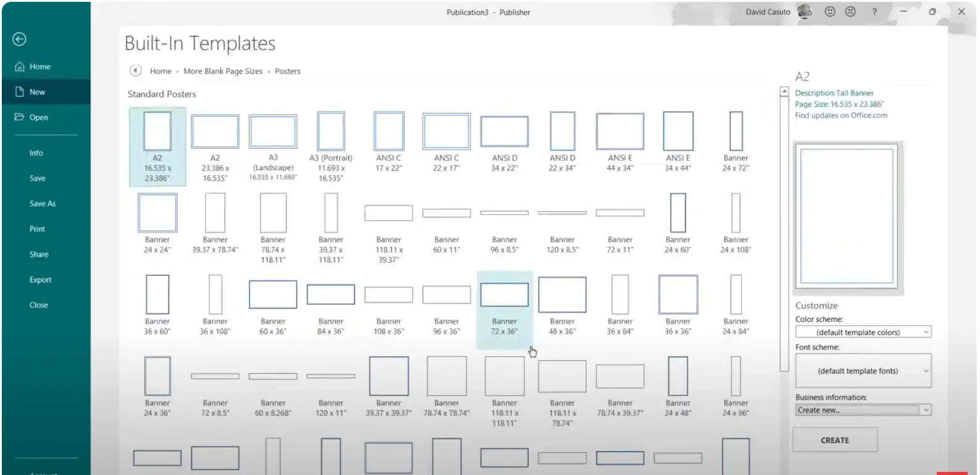This screenshot has width=980, height=475.
Task: Open the Save As menu item
Action: [43, 204]
